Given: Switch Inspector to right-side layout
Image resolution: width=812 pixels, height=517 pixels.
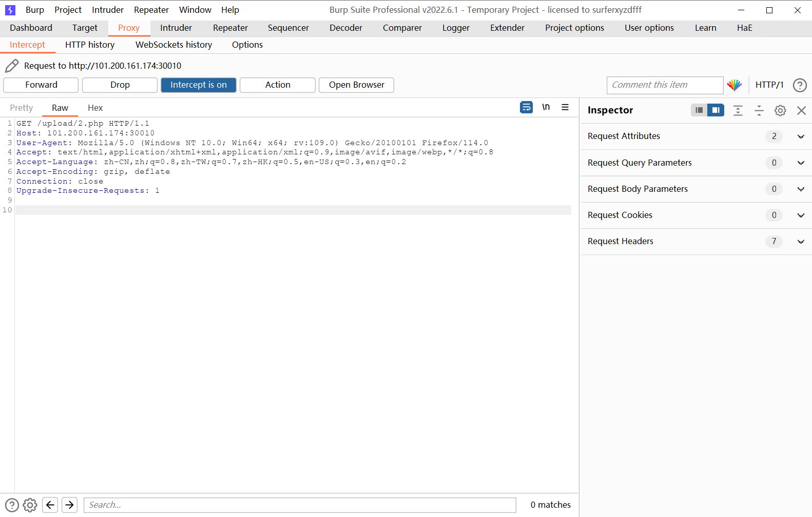Looking at the screenshot, I should tap(716, 110).
